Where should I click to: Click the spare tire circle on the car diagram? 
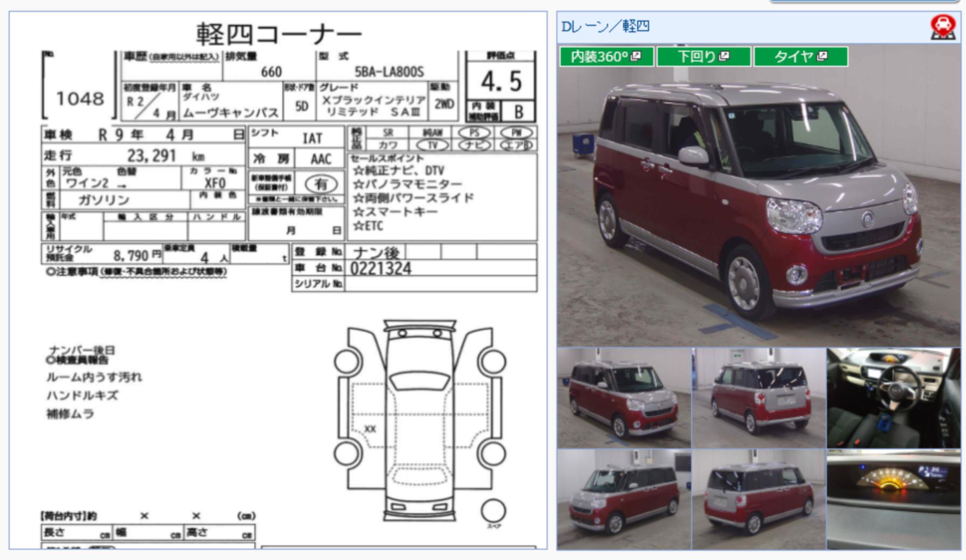click(493, 511)
